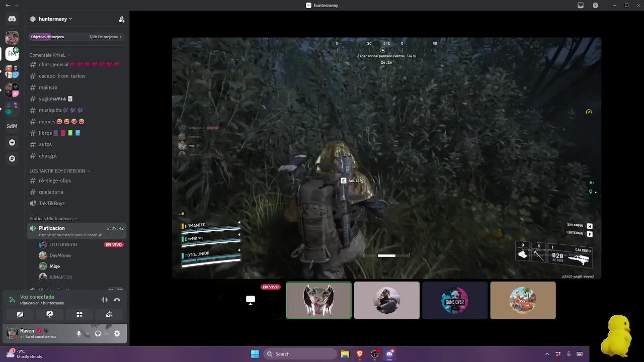
Task: Select DevMitree in voice list
Action: (x=82, y=255)
